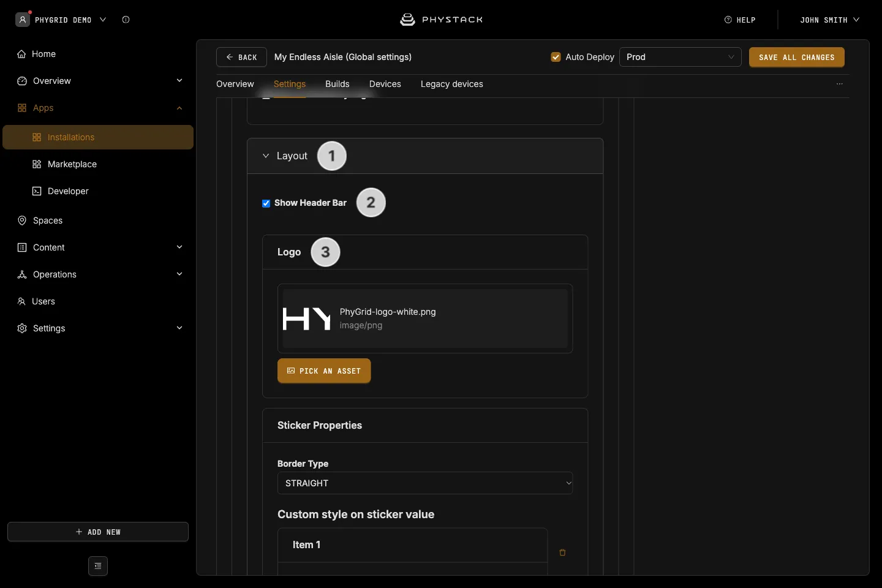This screenshot has height=588, width=882.
Task: Click the Spaces location pin icon
Action: 22,221
